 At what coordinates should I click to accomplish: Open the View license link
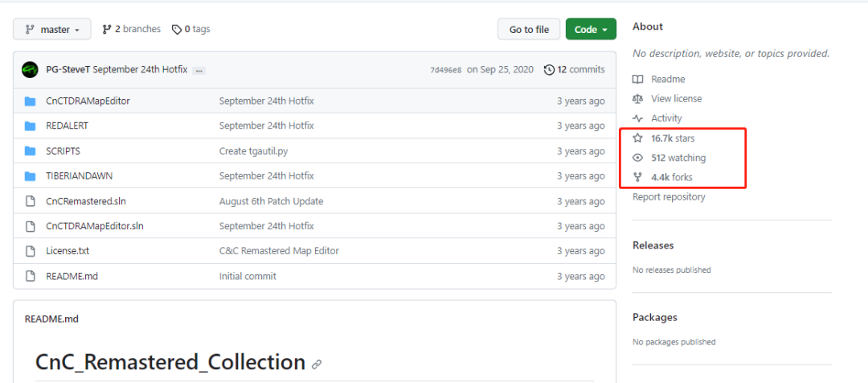point(677,99)
